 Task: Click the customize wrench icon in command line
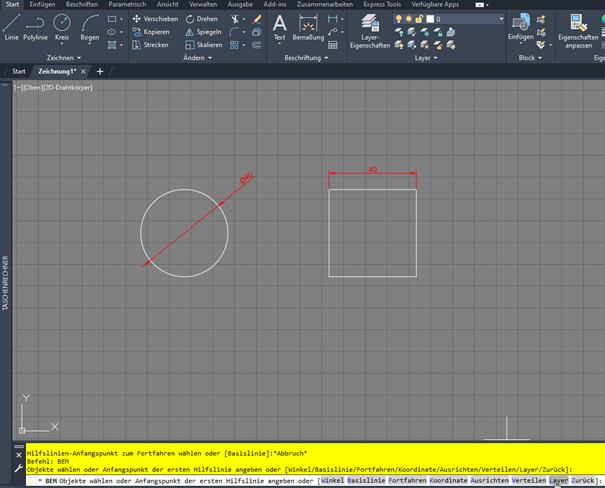19,469
